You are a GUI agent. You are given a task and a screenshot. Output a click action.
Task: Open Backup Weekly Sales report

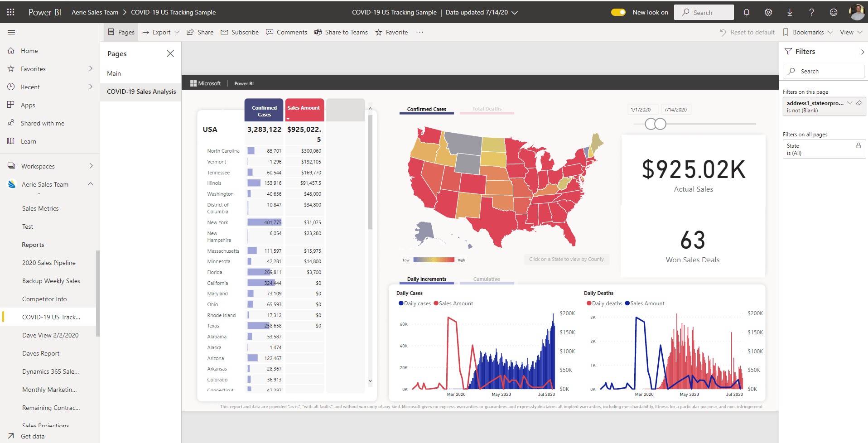click(x=51, y=281)
